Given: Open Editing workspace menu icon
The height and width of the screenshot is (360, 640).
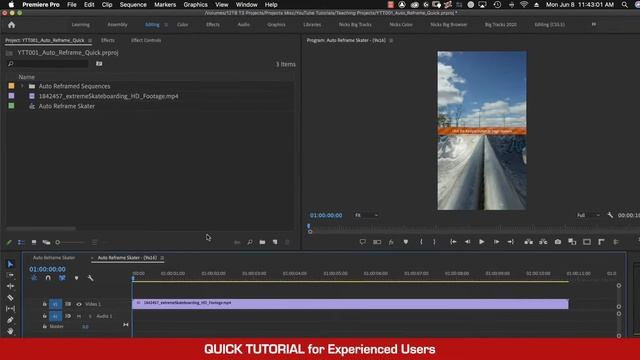Looking at the screenshot, I should (x=166, y=25).
